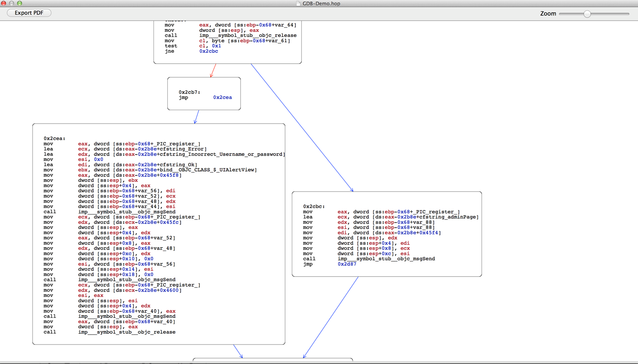Click the yellow minimize window button

point(12,3)
